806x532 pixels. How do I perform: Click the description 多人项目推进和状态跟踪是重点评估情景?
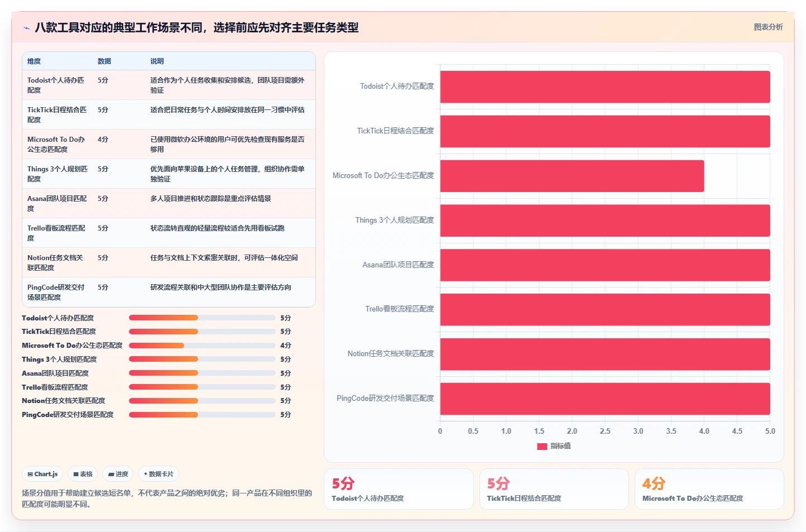point(210,199)
